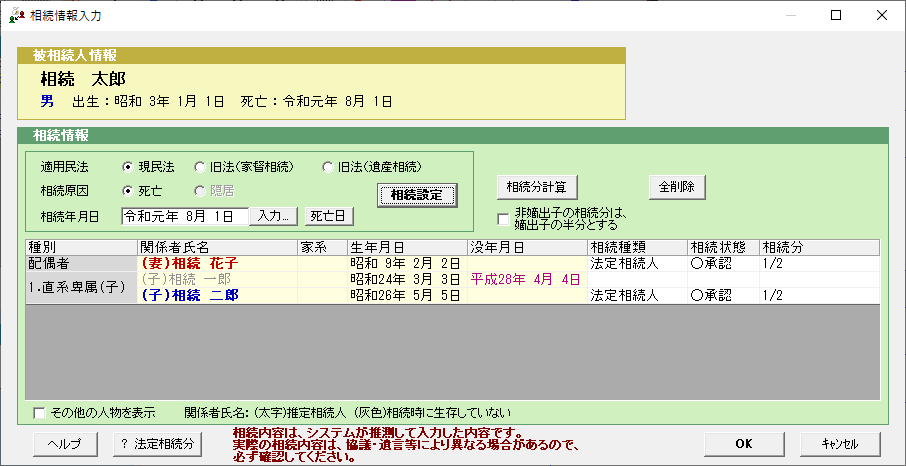
Task: Run 相続分計算 button
Action: (x=537, y=187)
